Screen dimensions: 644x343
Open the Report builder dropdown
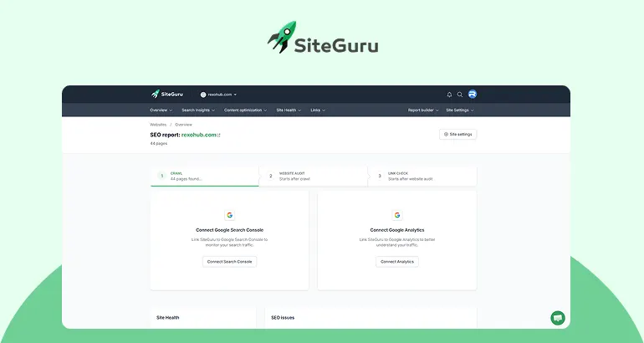423,110
